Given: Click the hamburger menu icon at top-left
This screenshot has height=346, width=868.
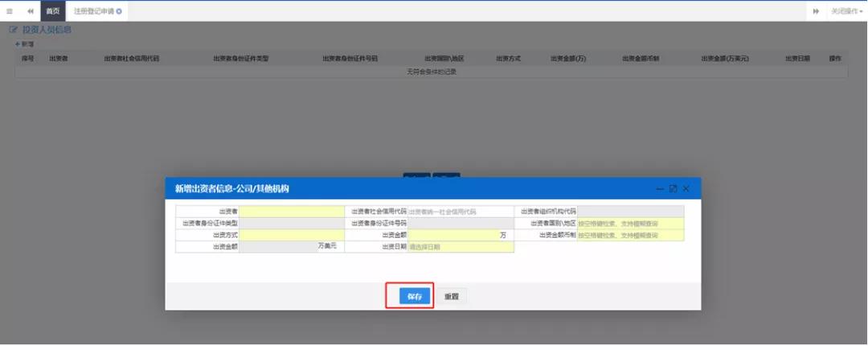Looking at the screenshot, I should (x=10, y=11).
